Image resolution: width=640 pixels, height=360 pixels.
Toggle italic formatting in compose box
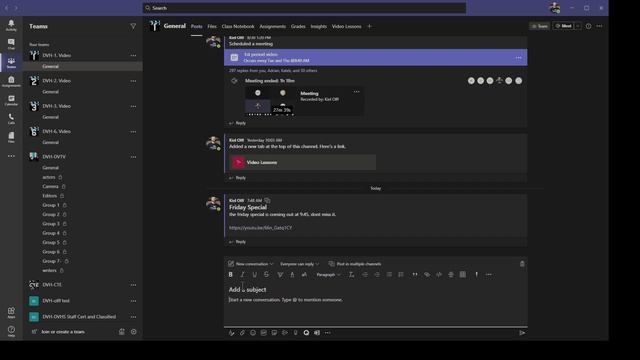click(242, 275)
